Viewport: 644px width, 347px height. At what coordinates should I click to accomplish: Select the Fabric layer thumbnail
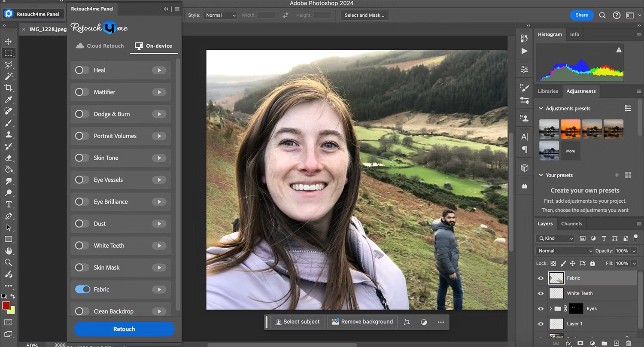(556, 278)
